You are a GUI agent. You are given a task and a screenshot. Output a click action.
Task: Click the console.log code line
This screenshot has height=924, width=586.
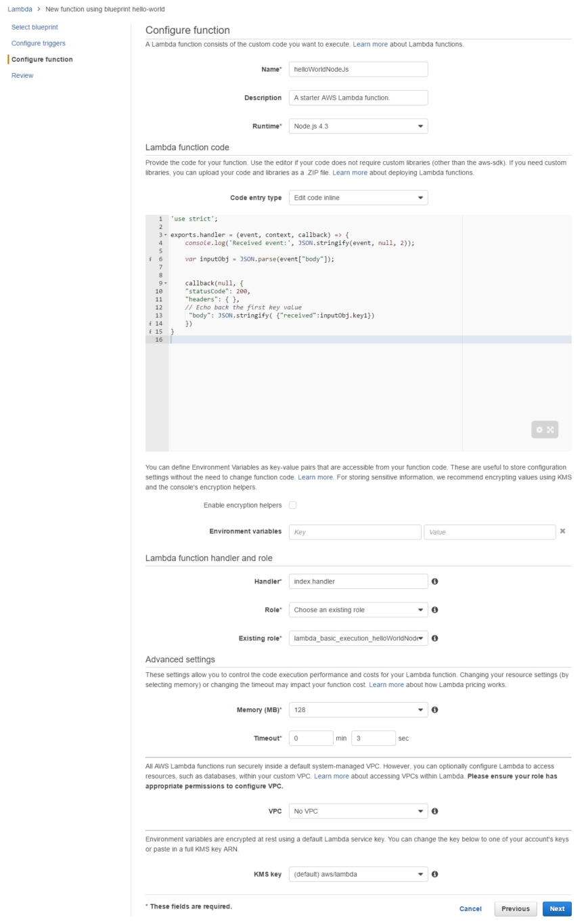[x=300, y=243]
